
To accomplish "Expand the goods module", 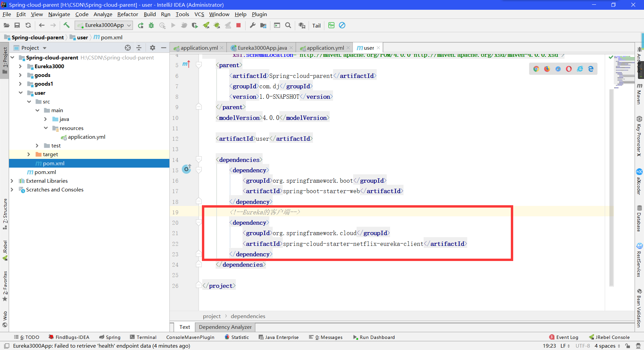I will click(20, 75).
